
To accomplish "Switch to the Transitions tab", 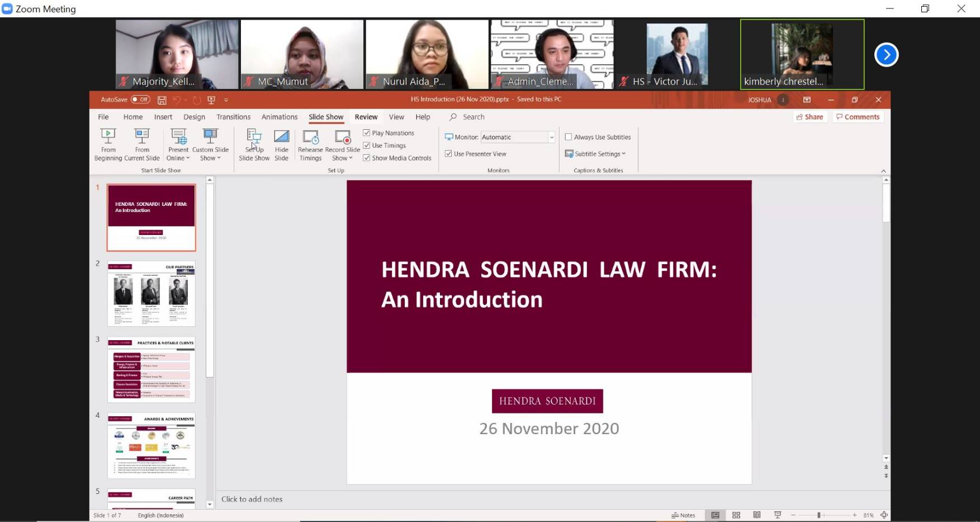I will (x=233, y=117).
